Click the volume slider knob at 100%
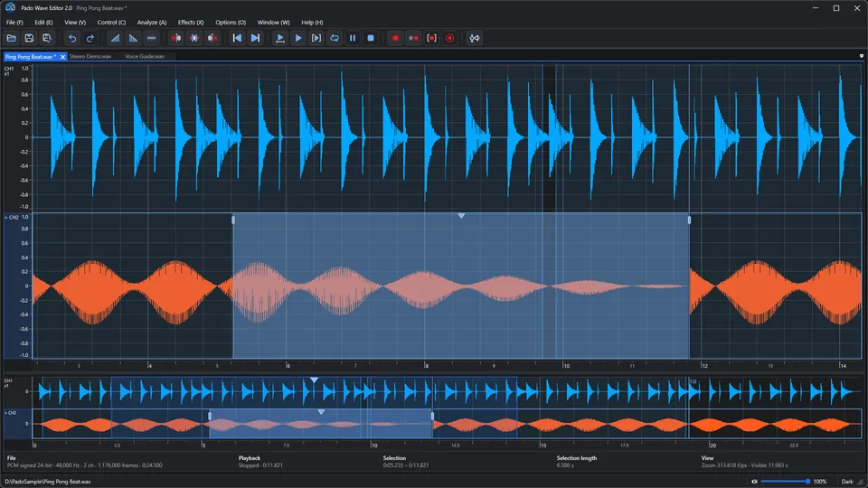Screen dimensions: 868x488 [x=807, y=482]
